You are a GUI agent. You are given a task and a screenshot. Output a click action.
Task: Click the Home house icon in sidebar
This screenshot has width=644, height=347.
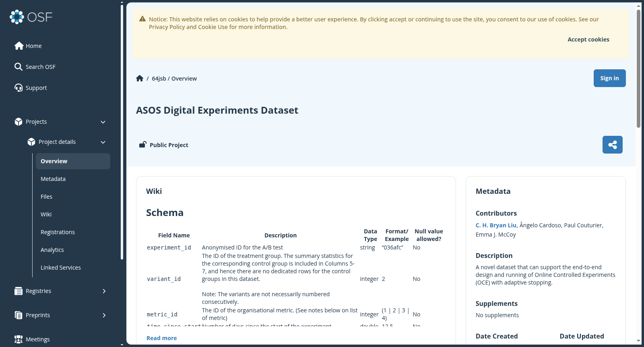pyautogui.click(x=19, y=46)
